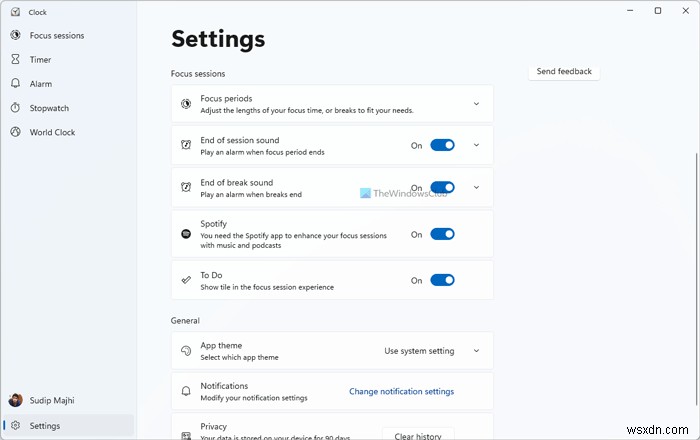Go to the Timer page label

pos(41,60)
